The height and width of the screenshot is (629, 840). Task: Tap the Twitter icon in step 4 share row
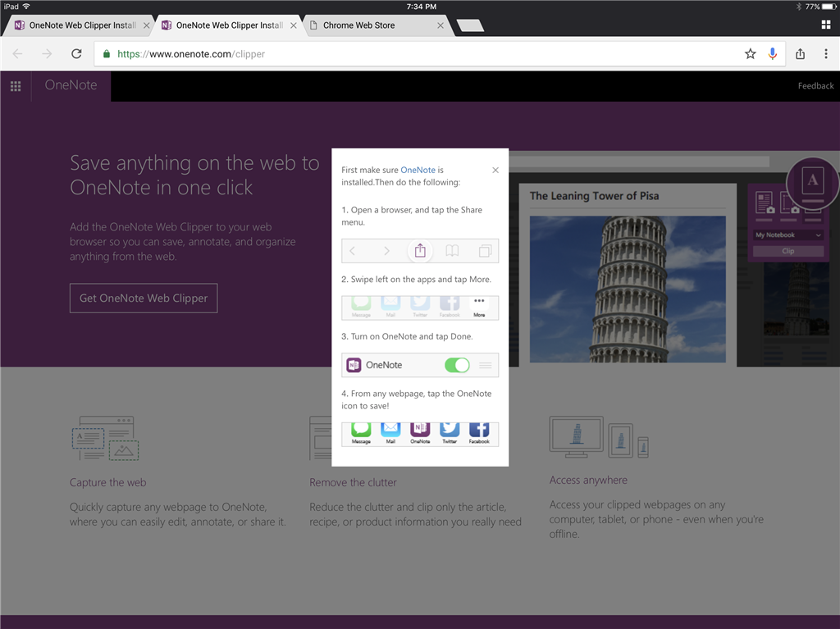[450, 432]
